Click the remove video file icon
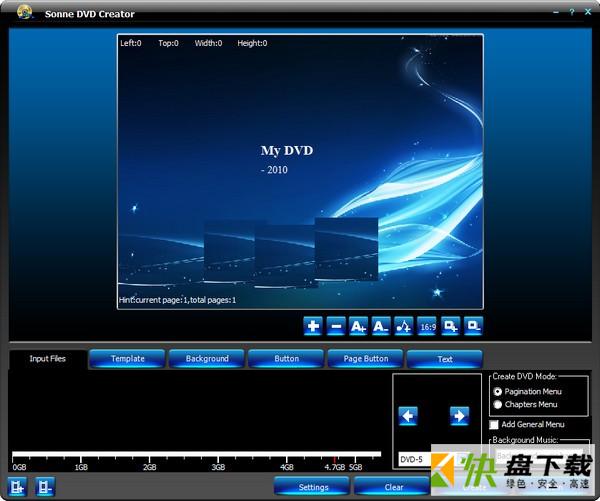This screenshot has width=600, height=501. pos(45,487)
